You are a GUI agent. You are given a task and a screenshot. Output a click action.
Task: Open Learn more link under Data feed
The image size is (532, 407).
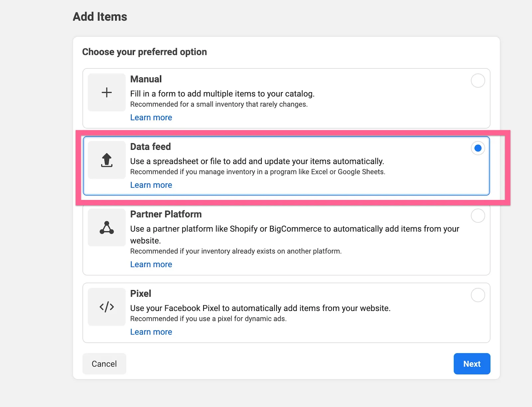[x=151, y=185]
